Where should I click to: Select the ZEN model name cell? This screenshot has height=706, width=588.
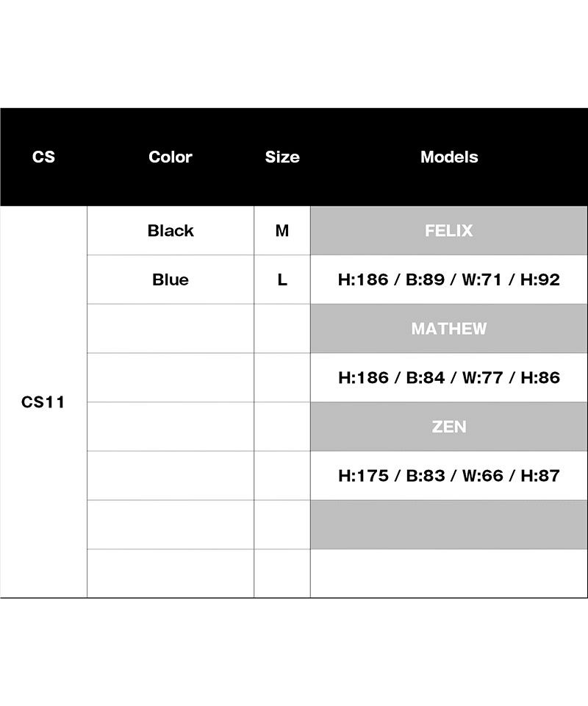[x=448, y=427]
